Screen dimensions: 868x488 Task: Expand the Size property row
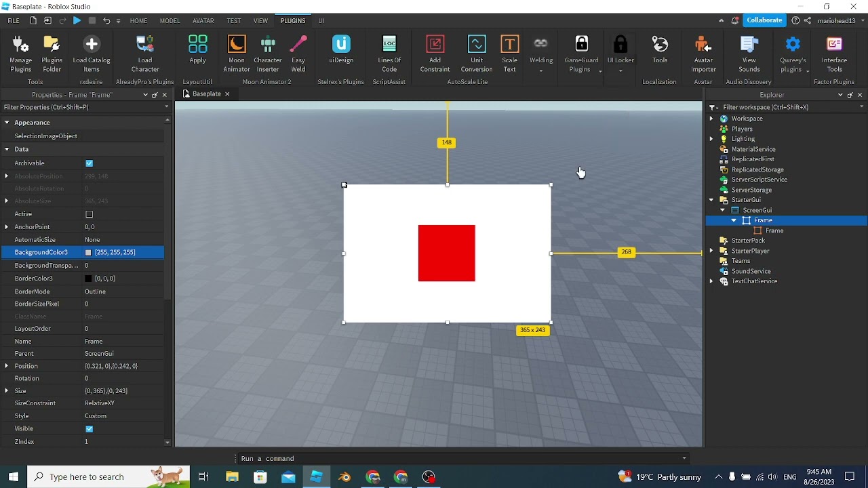tap(7, 391)
